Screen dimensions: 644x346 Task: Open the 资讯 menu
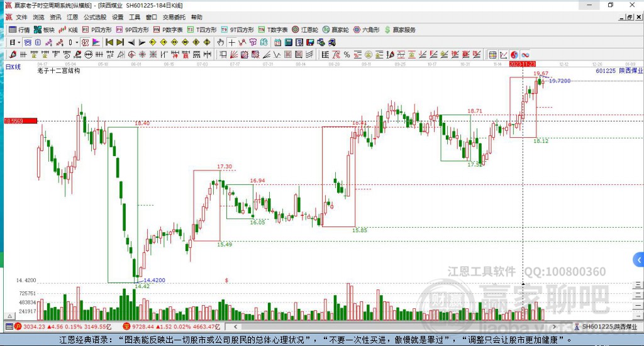click(55, 17)
